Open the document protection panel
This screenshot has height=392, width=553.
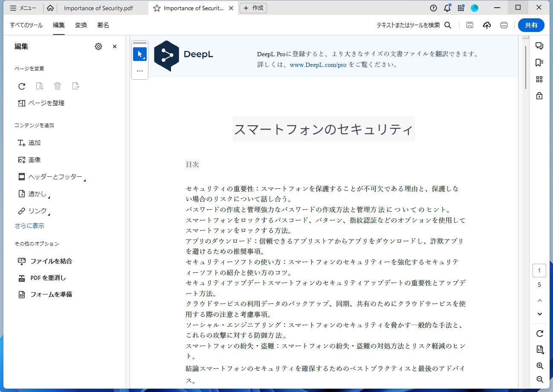tap(539, 96)
